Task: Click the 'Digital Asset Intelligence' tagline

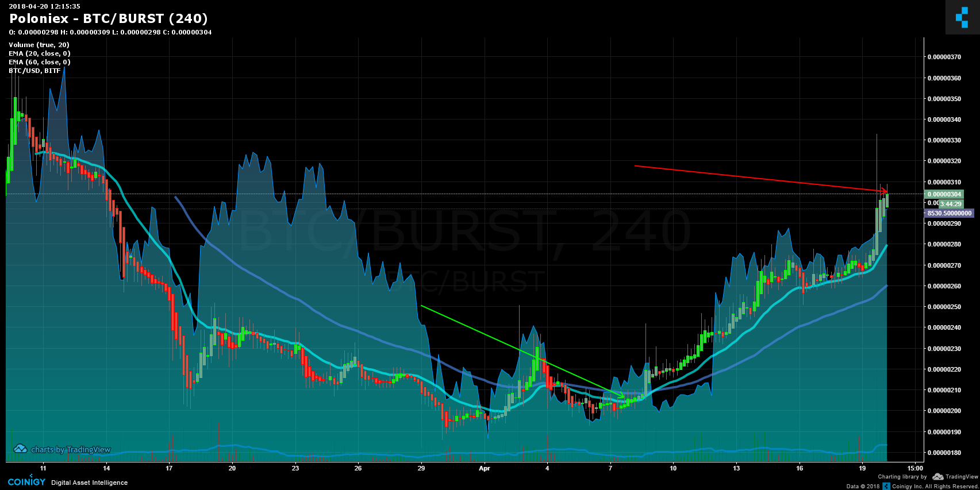Action: [x=89, y=483]
